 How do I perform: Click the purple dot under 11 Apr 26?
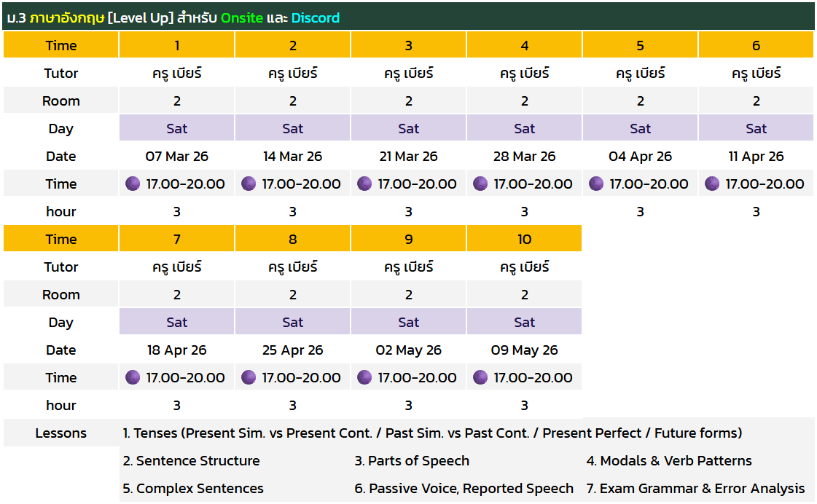click(712, 184)
